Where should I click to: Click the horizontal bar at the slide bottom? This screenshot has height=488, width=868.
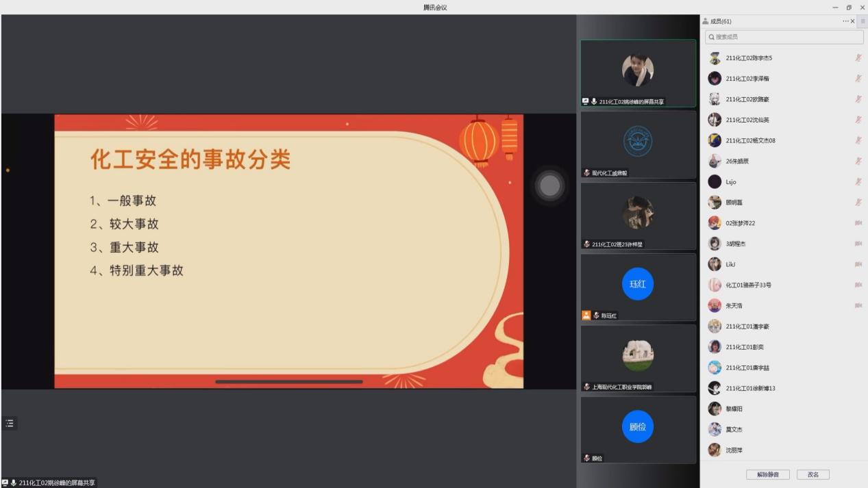[289, 382]
